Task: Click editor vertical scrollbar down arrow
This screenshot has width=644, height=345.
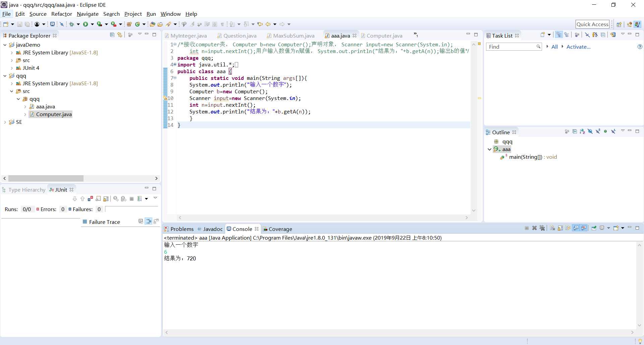Action: point(474,210)
